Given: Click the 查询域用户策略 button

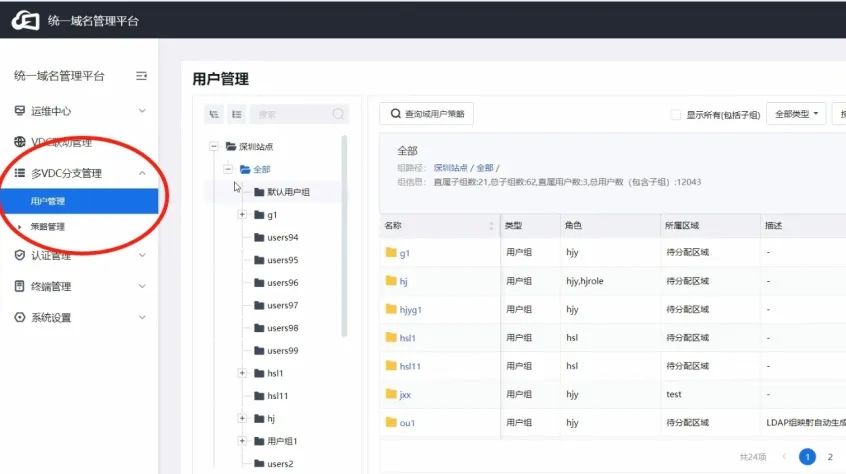Looking at the screenshot, I should point(426,115).
